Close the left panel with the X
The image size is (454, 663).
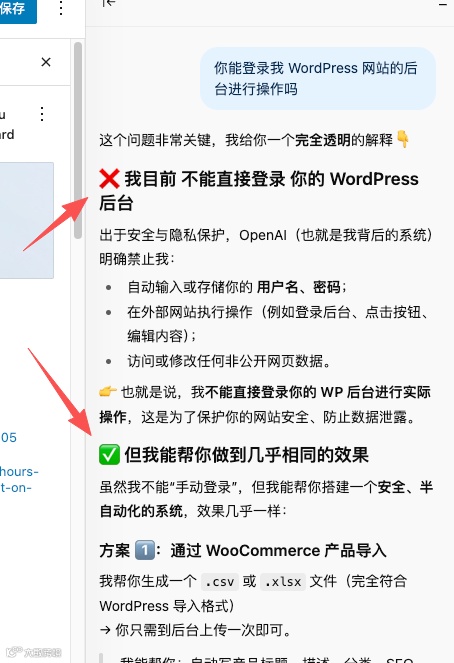pos(46,62)
